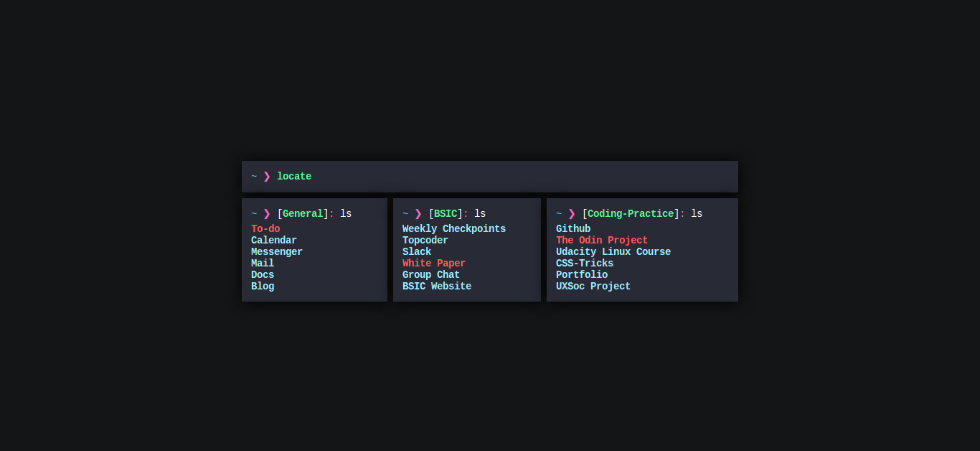Open the CSS-Tricks link
This screenshot has height=451, width=980.
(x=585, y=264)
